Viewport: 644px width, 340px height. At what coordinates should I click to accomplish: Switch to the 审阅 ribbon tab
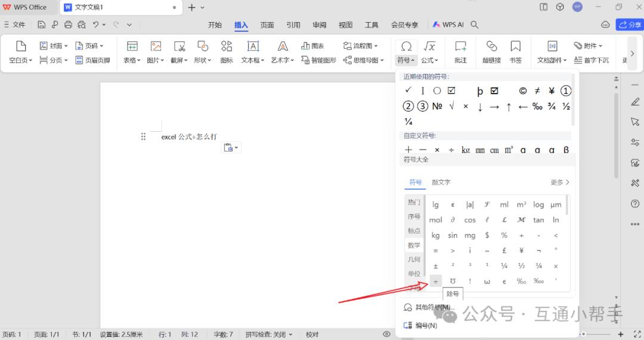coord(319,24)
